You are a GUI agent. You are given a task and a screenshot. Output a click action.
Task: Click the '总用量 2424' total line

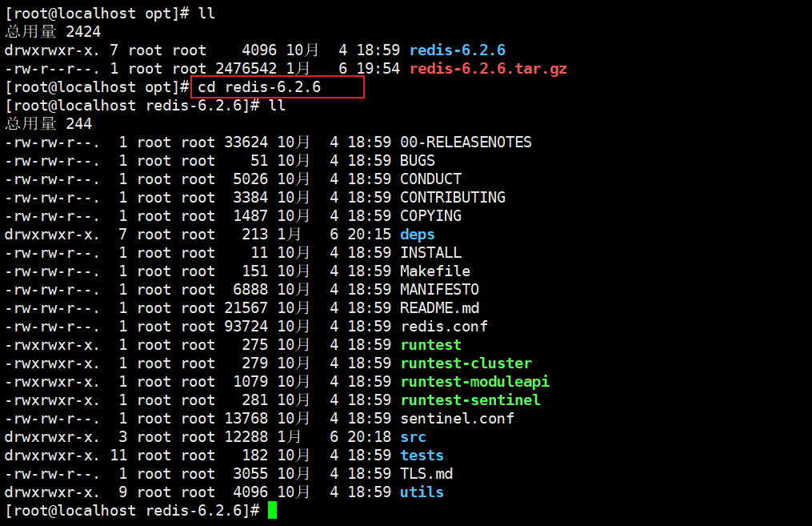click(x=53, y=32)
